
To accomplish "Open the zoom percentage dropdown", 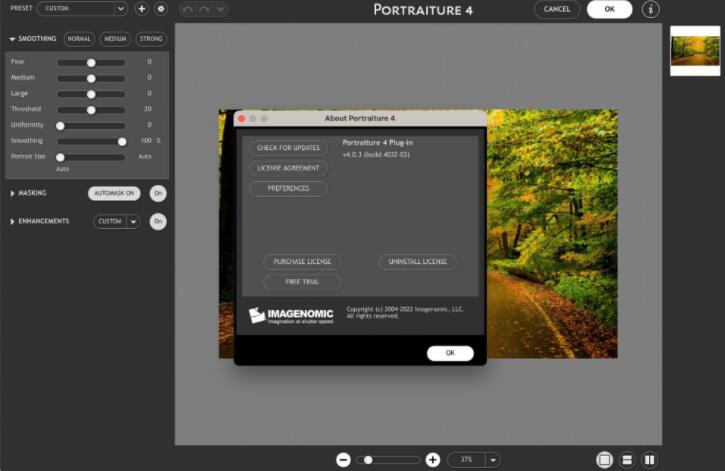I will pos(493,460).
